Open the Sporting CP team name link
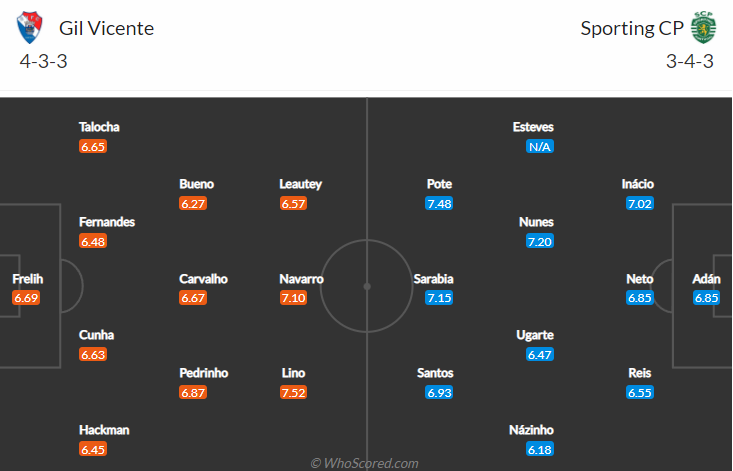The width and height of the screenshot is (733, 471). point(632,28)
